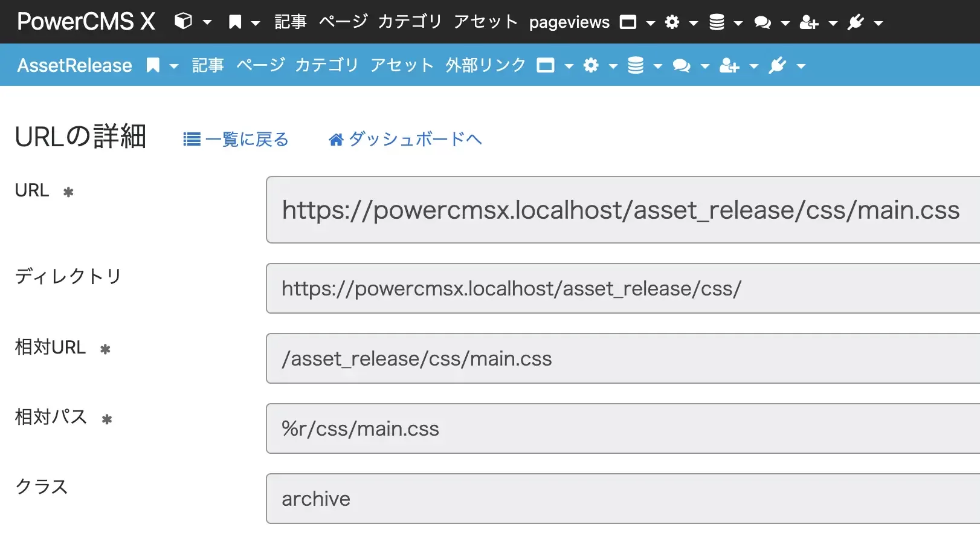The width and height of the screenshot is (980, 533).
Task: Click the gear icon in the blue bar
Action: [x=591, y=65]
